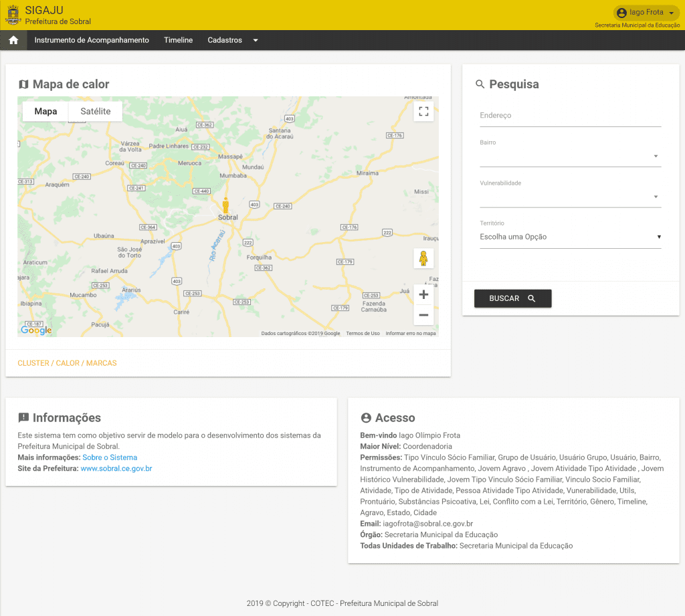The height and width of the screenshot is (616, 685).
Task: Switch map to Satélite view
Action: pyautogui.click(x=95, y=112)
